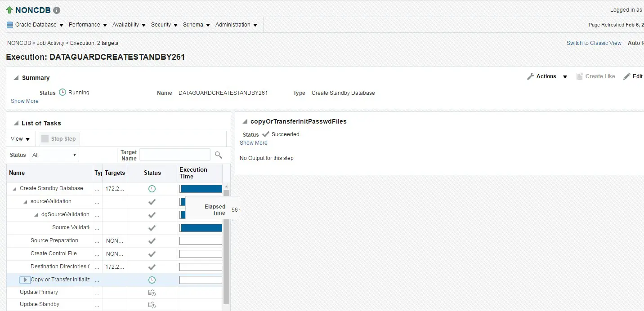This screenshot has height=311, width=644.
Task: Click the Create Like document icon
Action: tap(580, 76)
